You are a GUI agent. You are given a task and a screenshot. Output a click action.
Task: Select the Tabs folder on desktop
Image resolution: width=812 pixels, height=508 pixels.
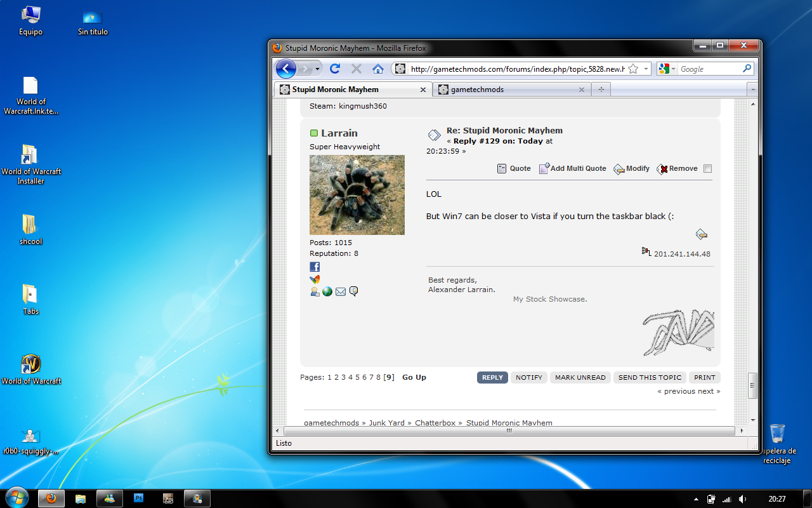coord(30,299)
